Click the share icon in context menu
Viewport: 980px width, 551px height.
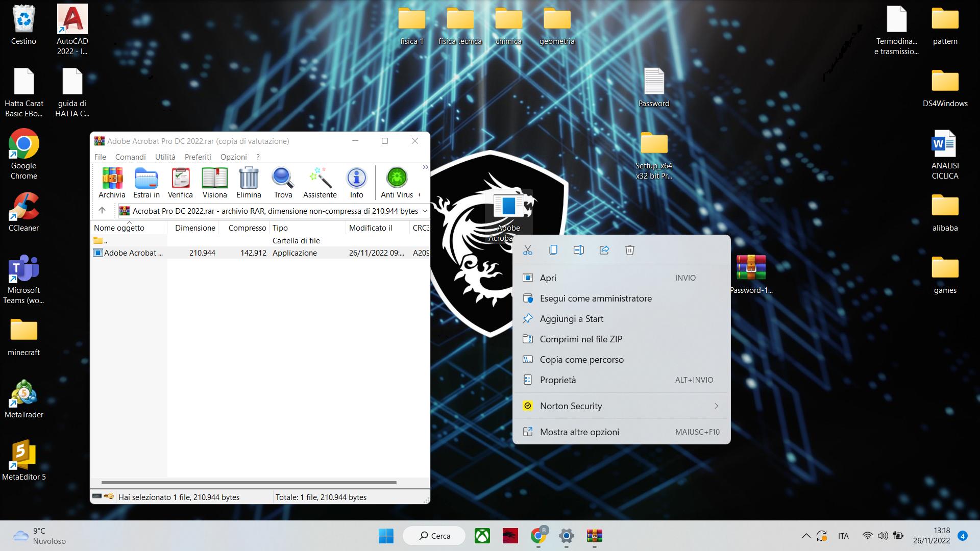pos(604,250)
